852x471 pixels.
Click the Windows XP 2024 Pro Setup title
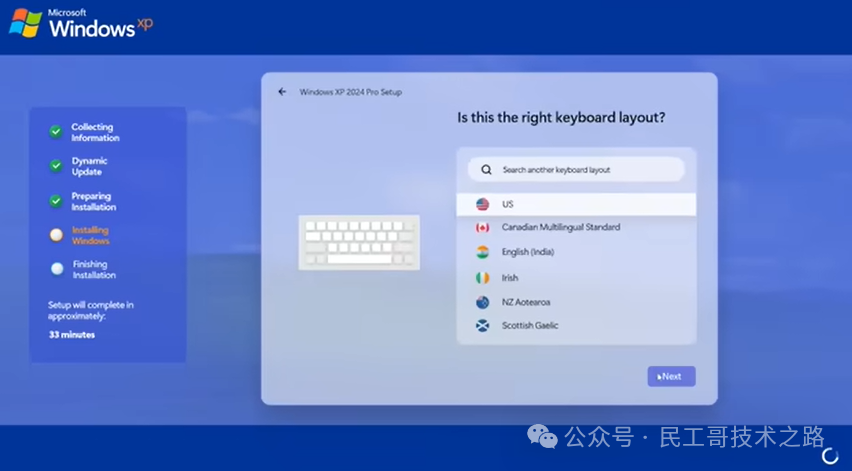350,92
